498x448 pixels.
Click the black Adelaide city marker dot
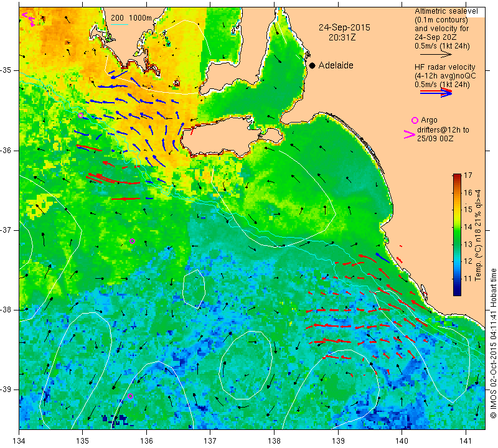[x=312, y=66]
